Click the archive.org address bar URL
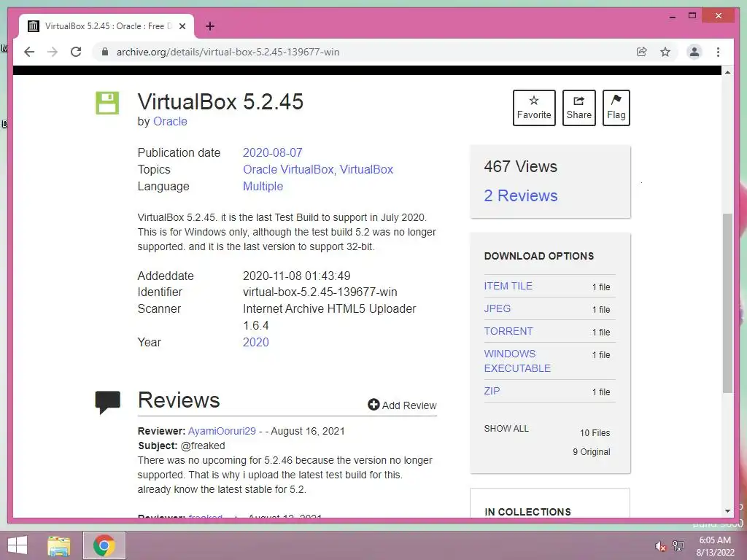 coord(228,52)
